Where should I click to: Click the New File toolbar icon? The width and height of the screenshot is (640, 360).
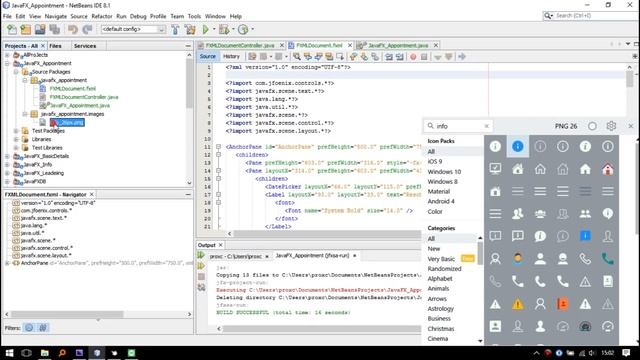[12, 29]
